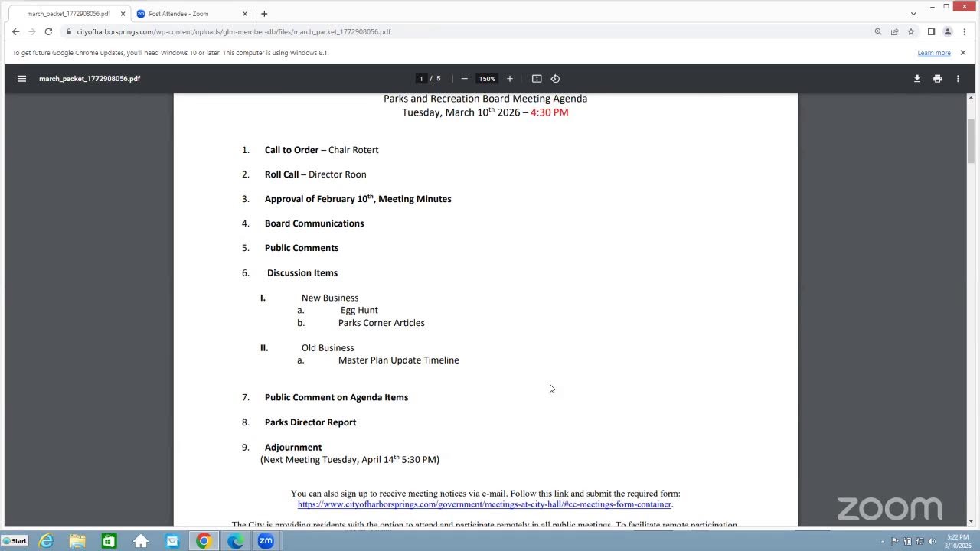
Task: Click the Master Plan Update Timeline text
Action: tap(399, 360)
